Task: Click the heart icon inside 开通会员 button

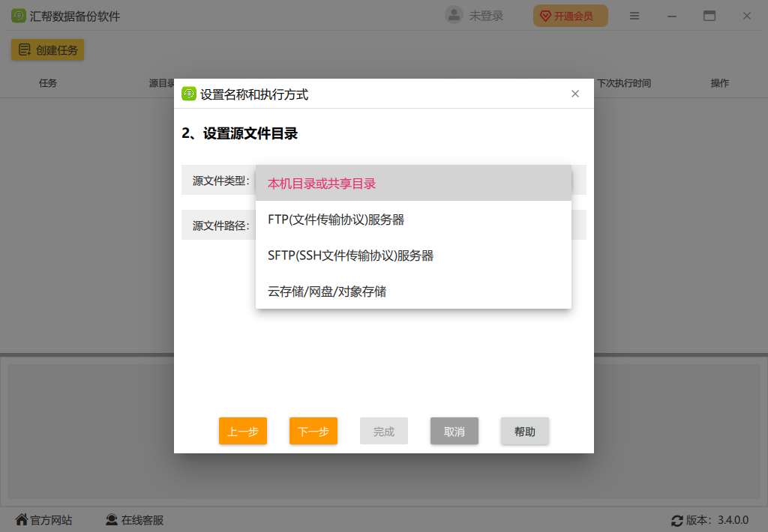Action: point(544,15)
